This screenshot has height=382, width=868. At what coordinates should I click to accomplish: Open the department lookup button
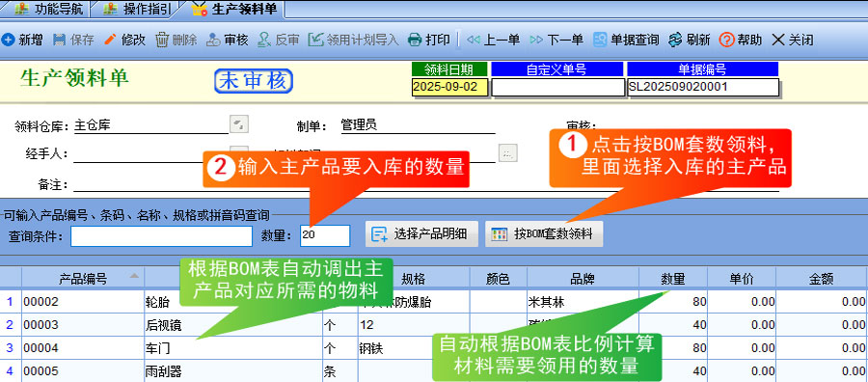pos(507,152)
